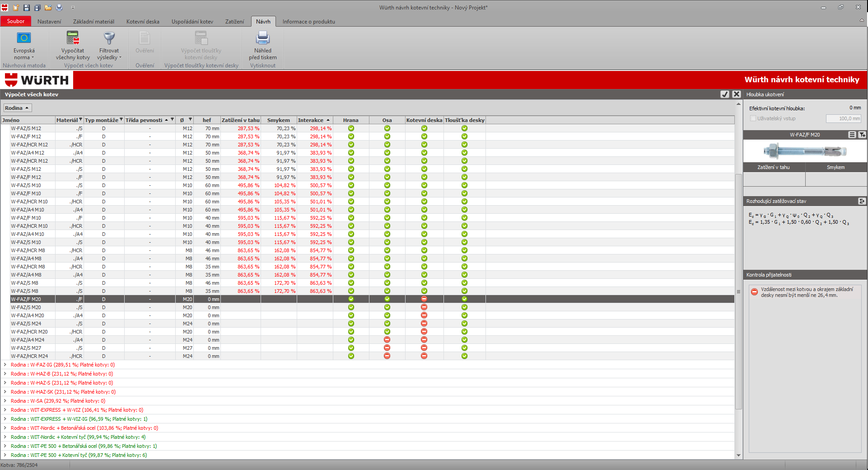The image size is (868, 470).
Task: Open the Soubor file tab
Action: (x=16, y=21)
